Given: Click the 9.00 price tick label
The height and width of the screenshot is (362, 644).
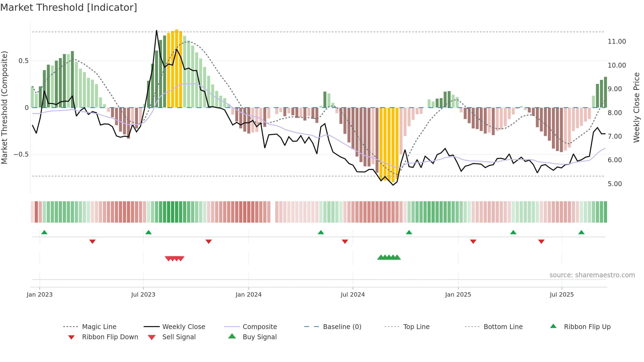Looking at the screenshot, I should point(615,89).
